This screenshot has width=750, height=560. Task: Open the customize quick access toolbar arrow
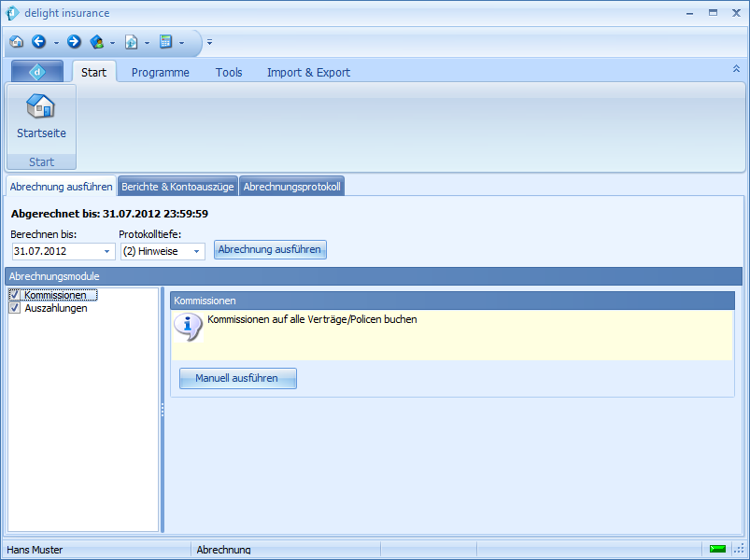(x=210, y=42)
